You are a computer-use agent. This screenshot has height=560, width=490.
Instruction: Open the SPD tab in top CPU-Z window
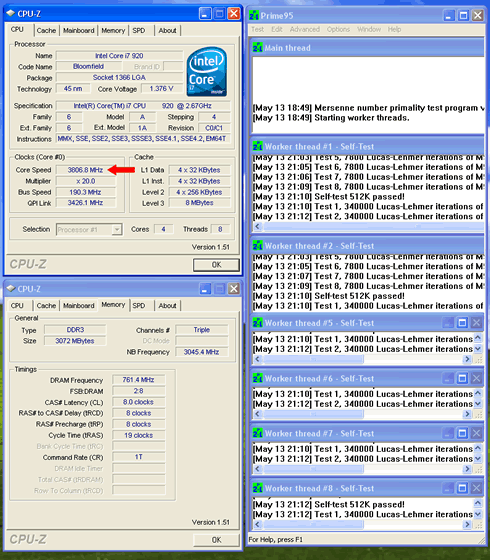click(x=139, y=31)
